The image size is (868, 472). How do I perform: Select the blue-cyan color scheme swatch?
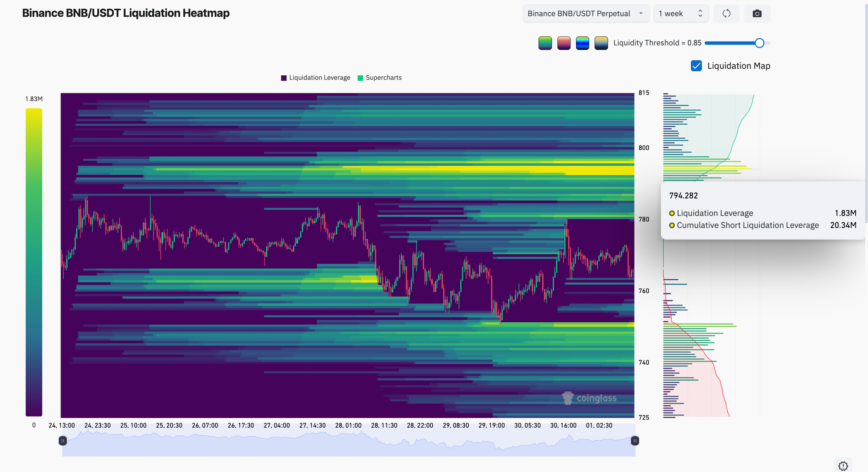pyautogui.click(x=582, y=43)
